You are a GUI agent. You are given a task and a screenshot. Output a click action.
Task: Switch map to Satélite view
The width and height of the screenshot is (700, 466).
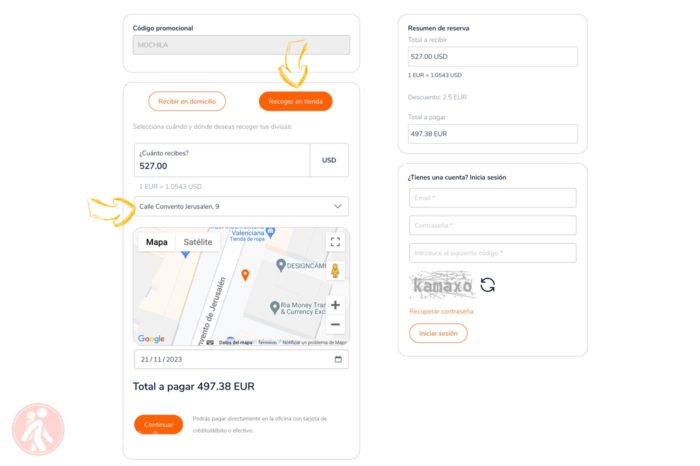[x=198, y=242]
